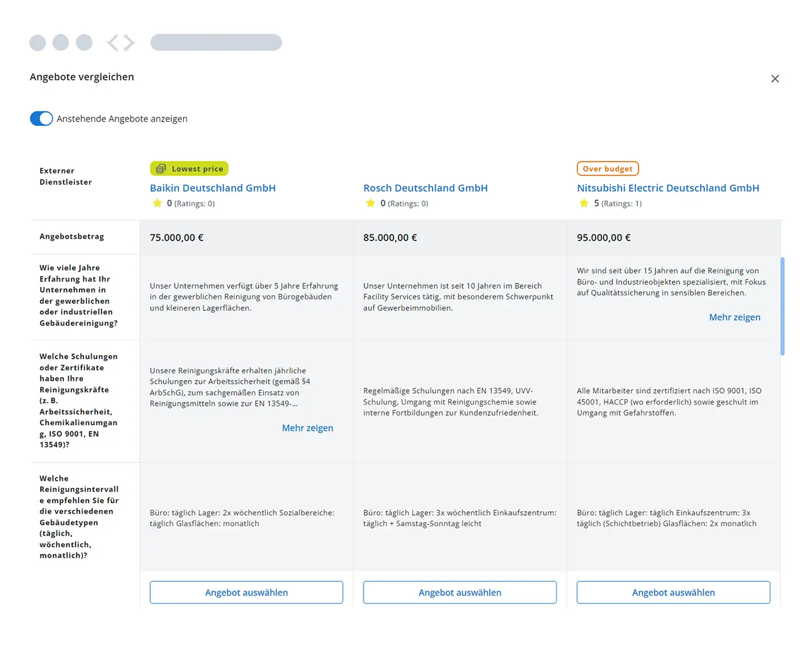
Task: Select "Angebot auswählen" for Nitsubishi Electric
Action: pyautogui.click(x=673, y=592)
